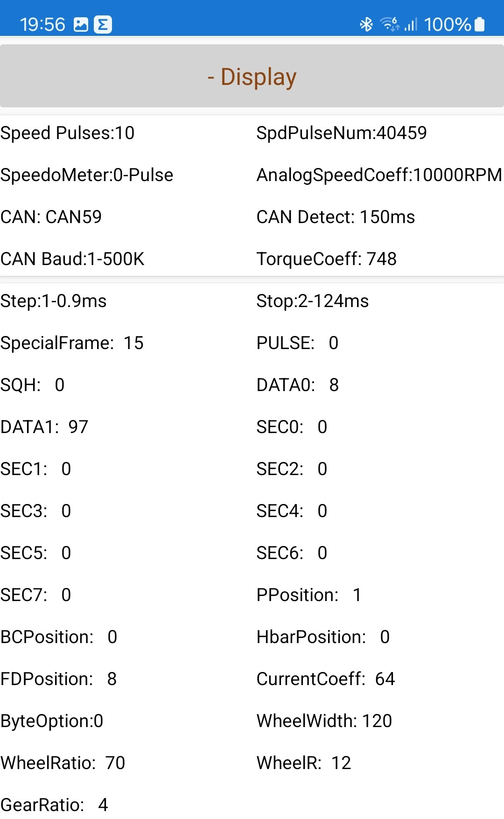Select the SpeedoMeter:0-Pulse setting

click(x=87, y=175)
